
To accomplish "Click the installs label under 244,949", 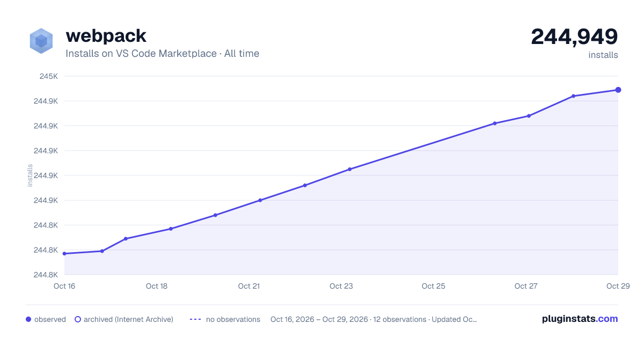I will click(x=603, y=55).
